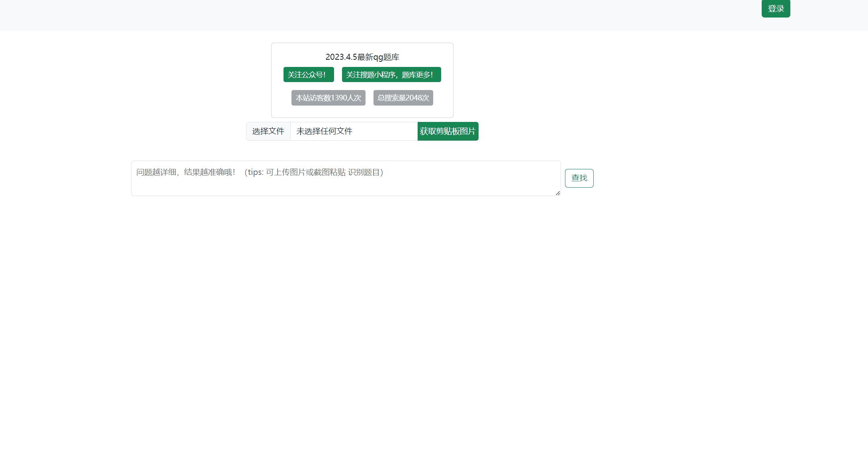Click the 2023.4.5最新qg题库 title
This screenshot has height=451, width=868.
(362, 57)
